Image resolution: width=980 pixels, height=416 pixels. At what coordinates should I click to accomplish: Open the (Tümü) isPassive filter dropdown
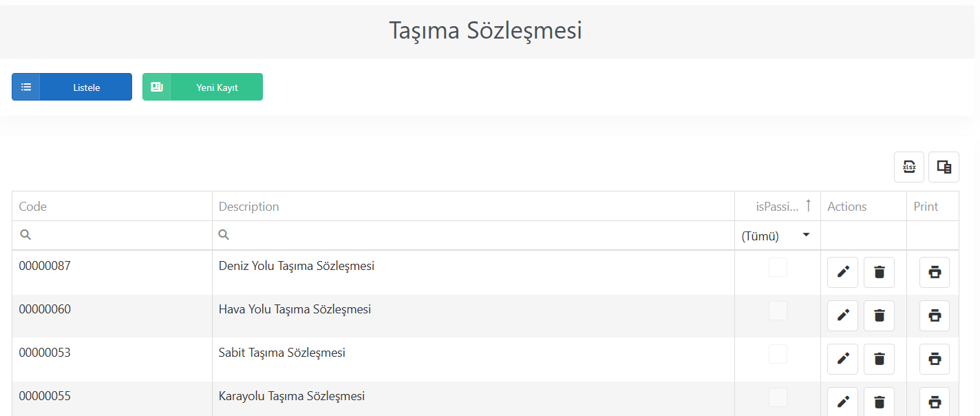(778, 236)
